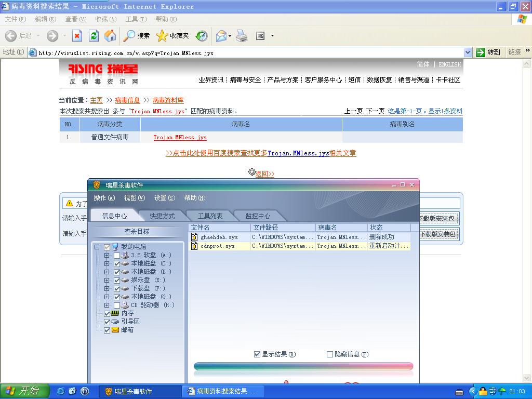The image size is (532, 399).
Task: Open Rising 操作 (A) menu
Action: [104, 198]
